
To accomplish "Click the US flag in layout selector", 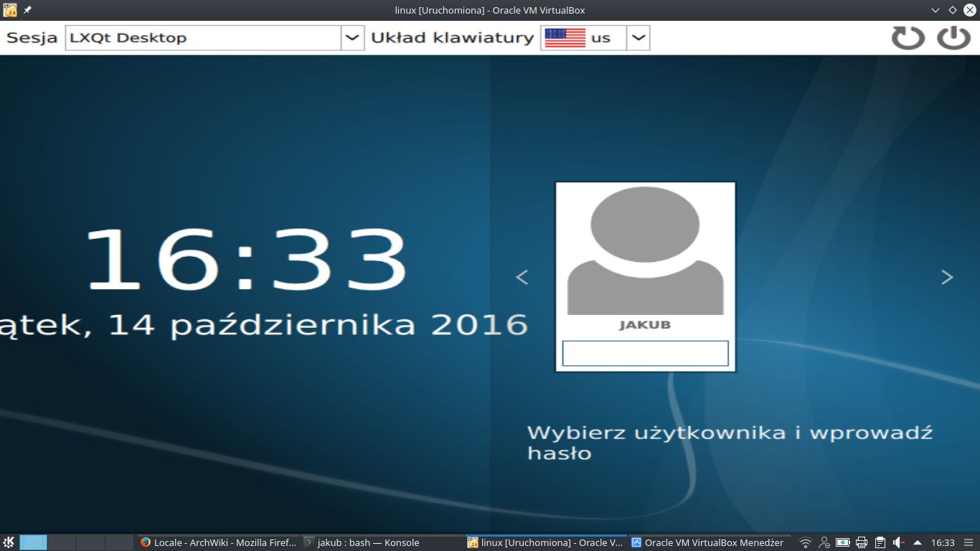I will tap(565, 38).
